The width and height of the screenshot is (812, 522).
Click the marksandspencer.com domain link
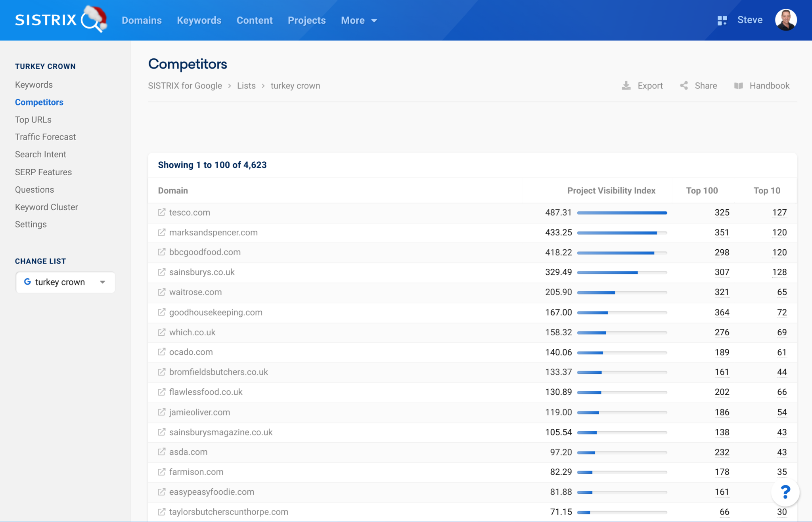point(213,233)
